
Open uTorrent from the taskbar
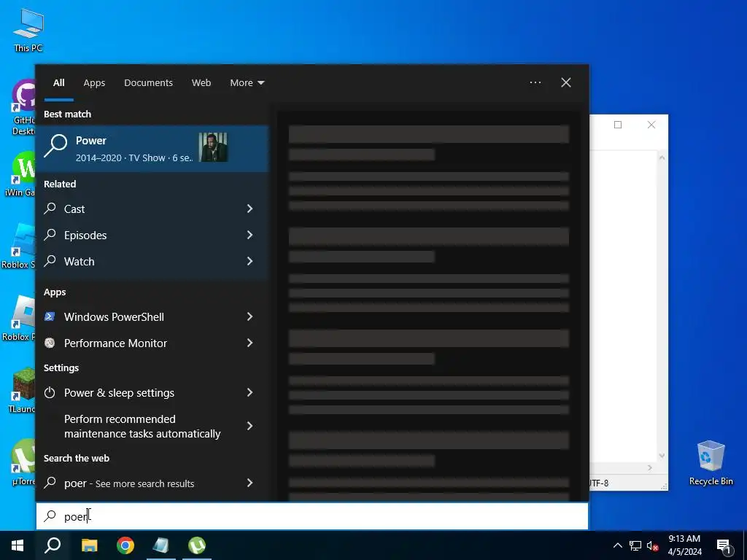(197, 545)
